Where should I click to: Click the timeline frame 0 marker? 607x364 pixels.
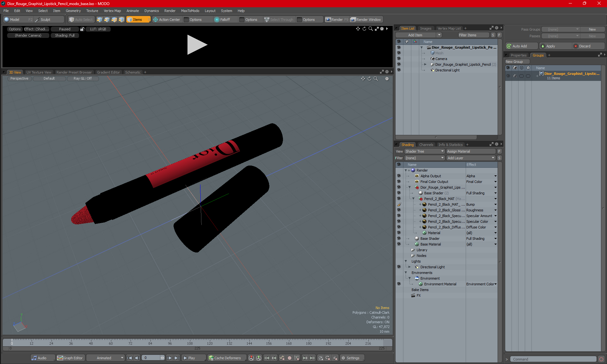[12, 342]
